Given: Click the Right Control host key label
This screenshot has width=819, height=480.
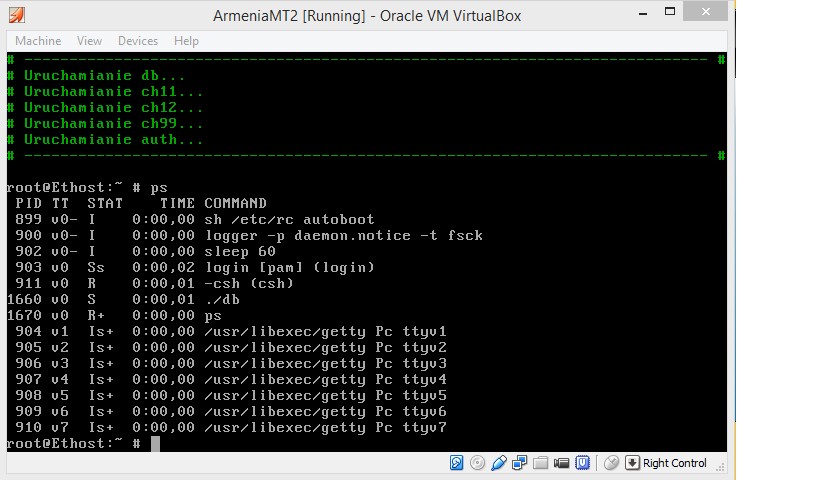Looking at the screenshot, I should (674, 463).
